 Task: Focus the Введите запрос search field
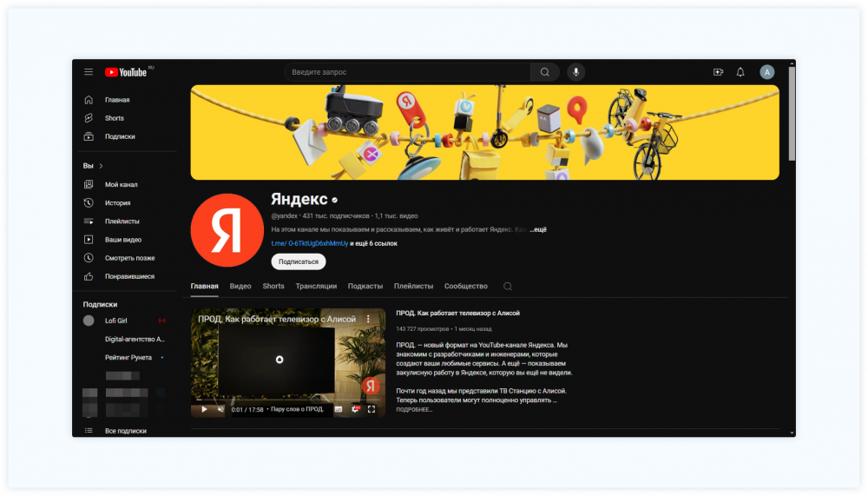pos(408,72)
